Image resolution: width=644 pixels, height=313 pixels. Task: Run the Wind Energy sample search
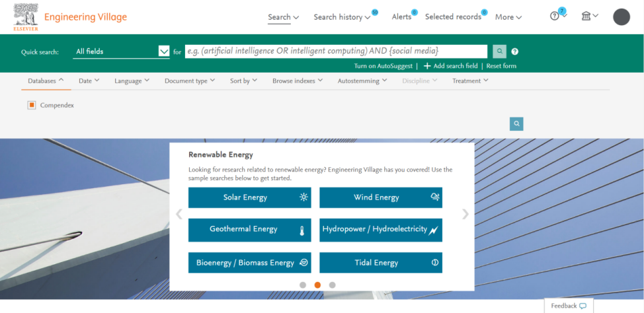(381, 197)
